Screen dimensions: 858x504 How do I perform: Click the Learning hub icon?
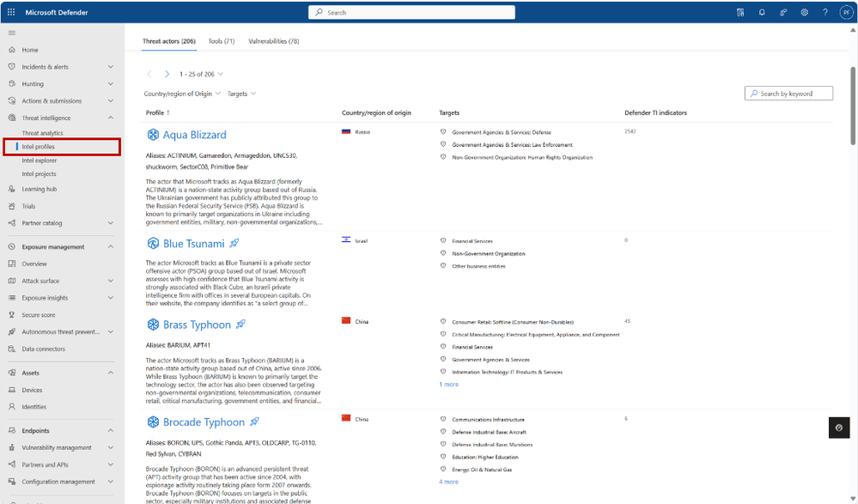12,189
